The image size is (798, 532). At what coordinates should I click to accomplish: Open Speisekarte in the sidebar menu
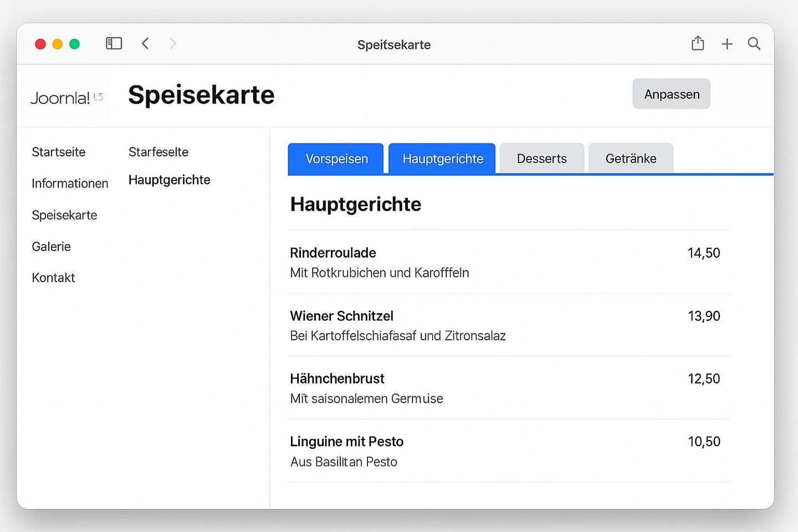point(64,215)
